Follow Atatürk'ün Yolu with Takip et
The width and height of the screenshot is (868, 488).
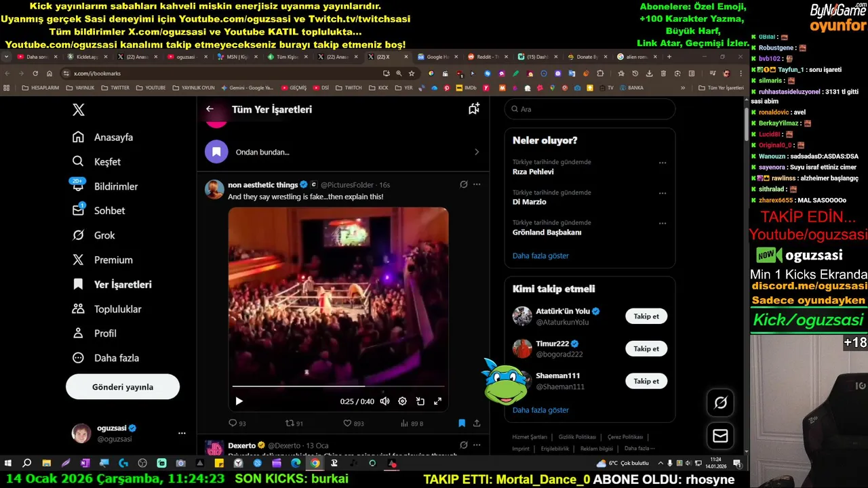coord(646,316)
